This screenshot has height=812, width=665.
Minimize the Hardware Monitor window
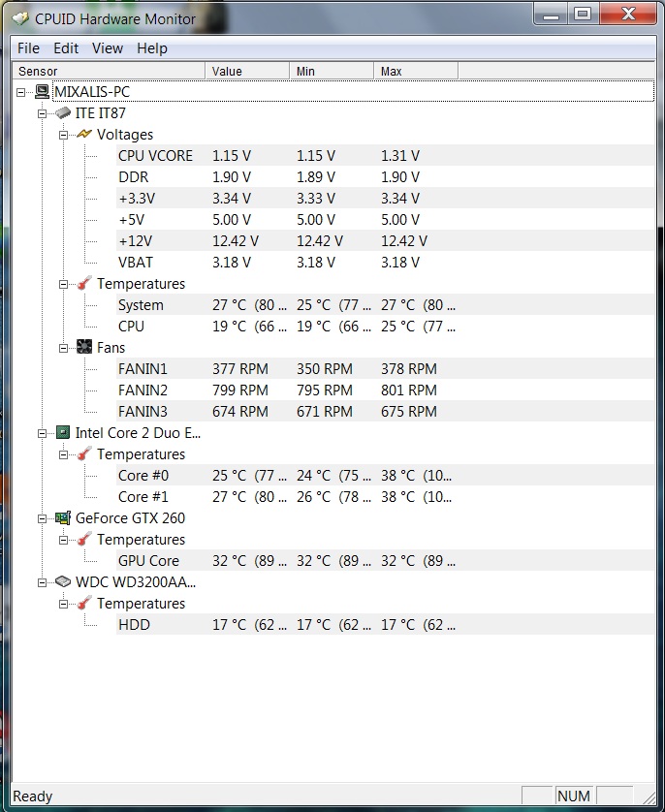[x=551, y=14]
